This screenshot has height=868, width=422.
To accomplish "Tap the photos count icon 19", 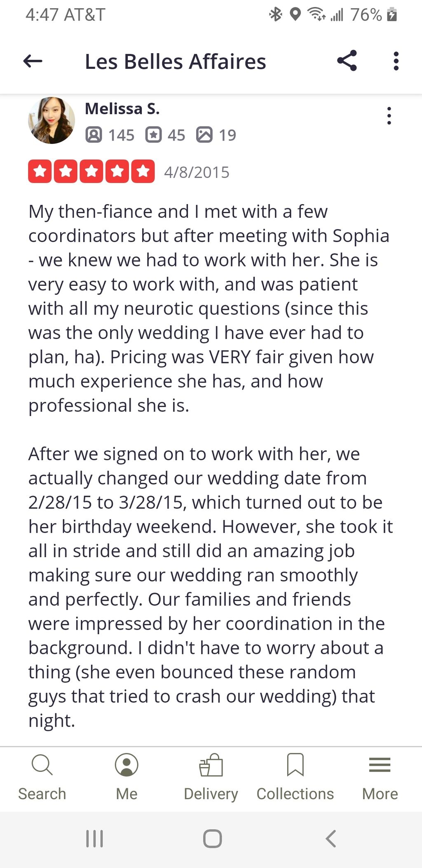I will point(204,135).
